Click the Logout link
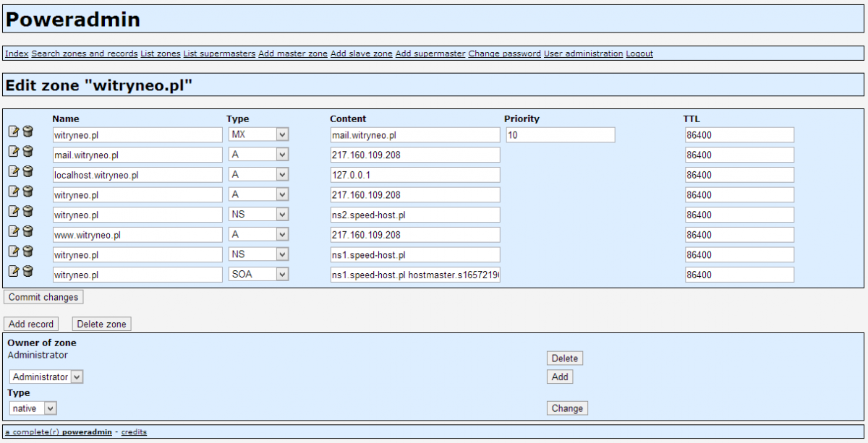 [639, 53]
